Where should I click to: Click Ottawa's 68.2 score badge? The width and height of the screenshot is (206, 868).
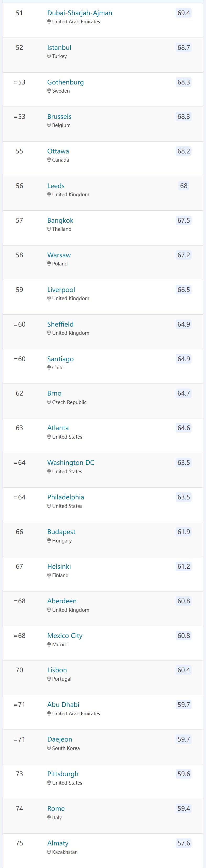183,151
